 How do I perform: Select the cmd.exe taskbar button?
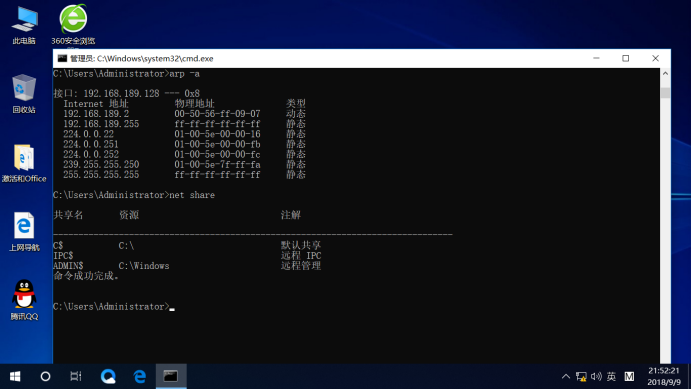pyautogui.click(x=171, y=377)
